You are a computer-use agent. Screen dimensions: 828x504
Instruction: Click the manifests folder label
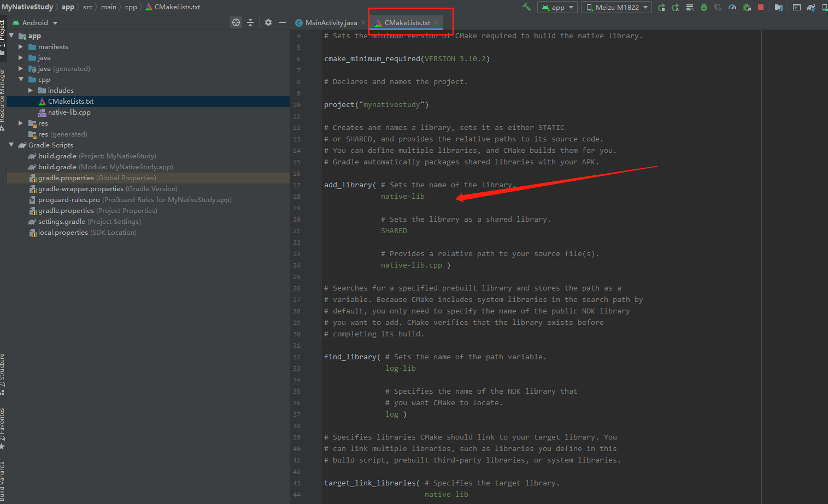pos(53,46)
